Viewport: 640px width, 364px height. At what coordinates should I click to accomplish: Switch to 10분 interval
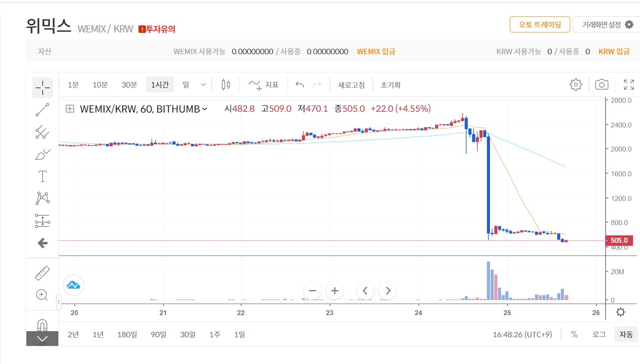coord(100,85)
